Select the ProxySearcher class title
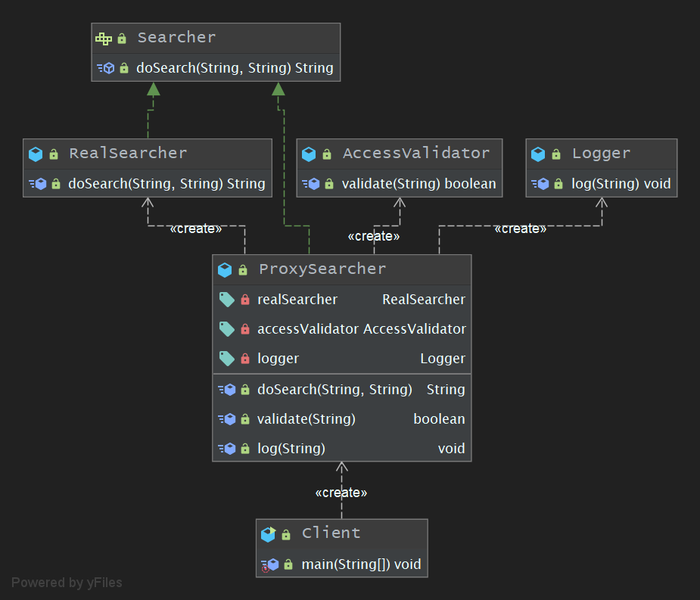The image size is (700, 600). coord(322,269)
